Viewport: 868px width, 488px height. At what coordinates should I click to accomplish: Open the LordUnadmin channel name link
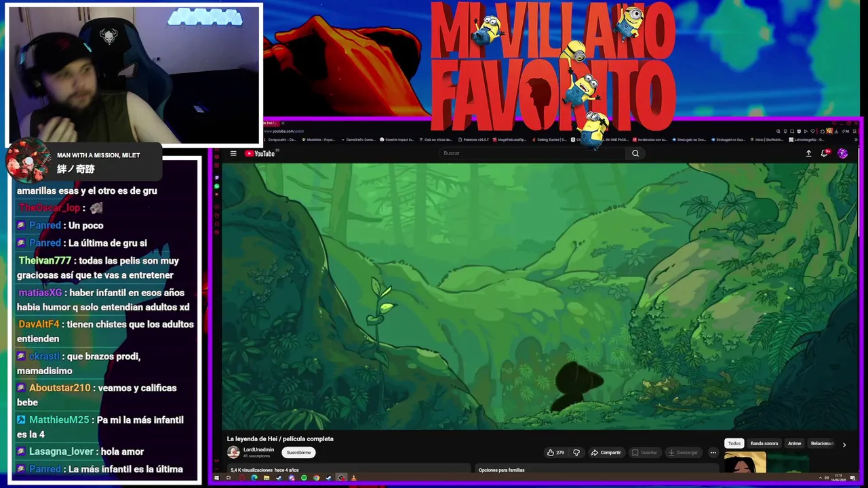click(258, 449)
